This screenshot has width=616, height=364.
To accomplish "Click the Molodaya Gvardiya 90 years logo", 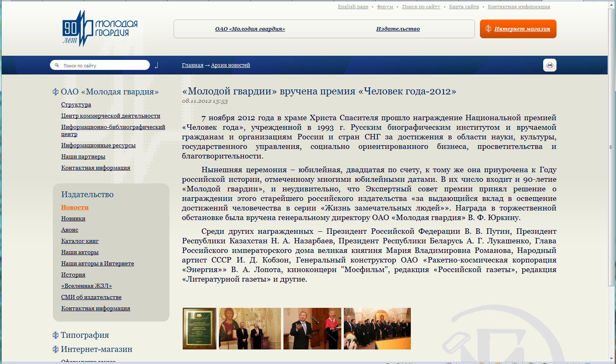I will pyautogui.click(x=100, y=28).
